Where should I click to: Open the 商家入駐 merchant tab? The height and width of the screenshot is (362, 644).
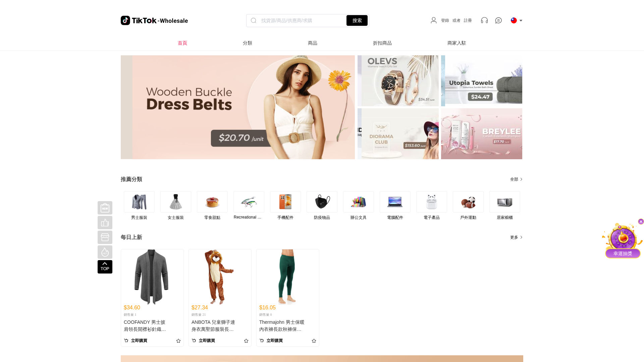pos(457,43)
